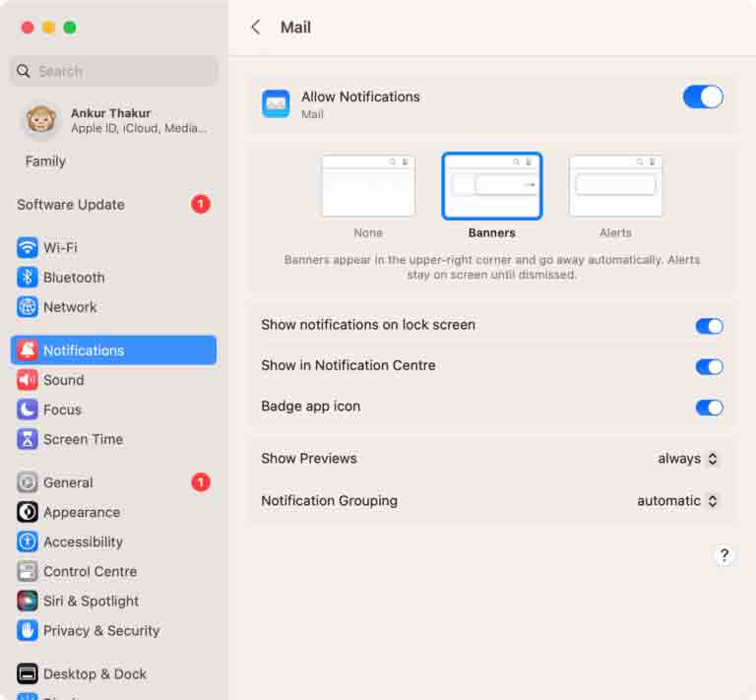This screenshot has width=756, height=700.
Task: Click the Focus label in sidebar
Action: click(62, 410)
